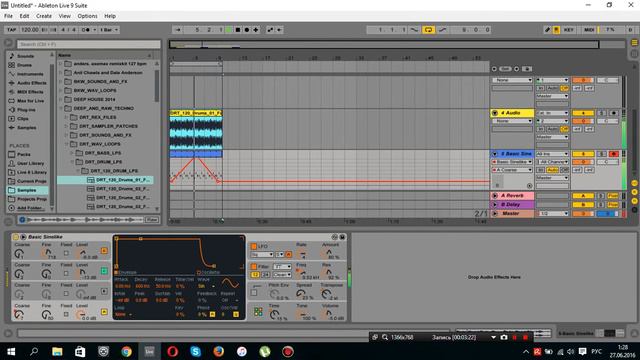Open the LFO waveform dropdown
This screenshot has height=360, width=640.
click(x=262, y=255)
